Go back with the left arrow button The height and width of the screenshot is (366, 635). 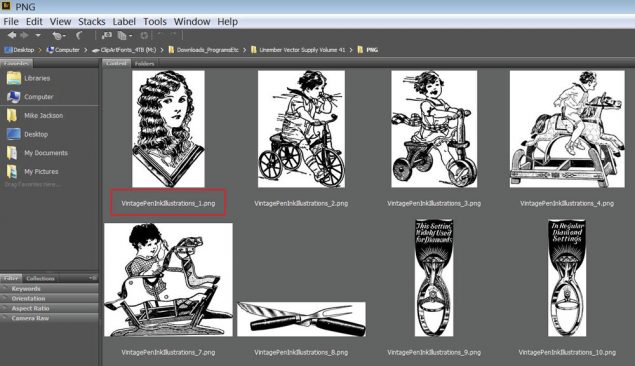coord(12,35)
